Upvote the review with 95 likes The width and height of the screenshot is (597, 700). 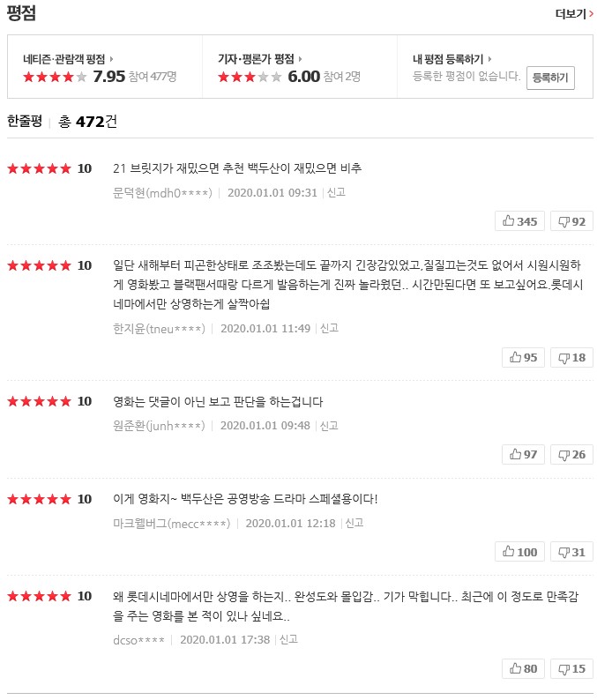coord(524,357)
